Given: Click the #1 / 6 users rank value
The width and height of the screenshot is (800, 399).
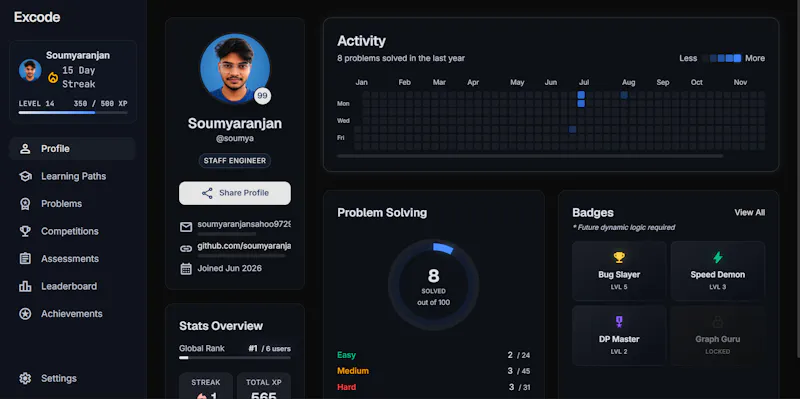Looking at the screenshot, I should pyautogui.click(x=269, y=349).
